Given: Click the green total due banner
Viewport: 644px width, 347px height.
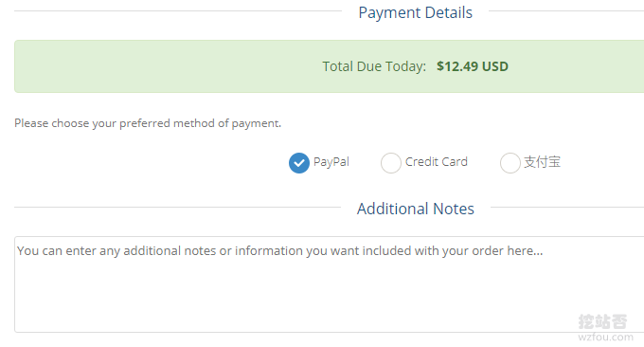Looking at the screenshot, I should 329,66.
